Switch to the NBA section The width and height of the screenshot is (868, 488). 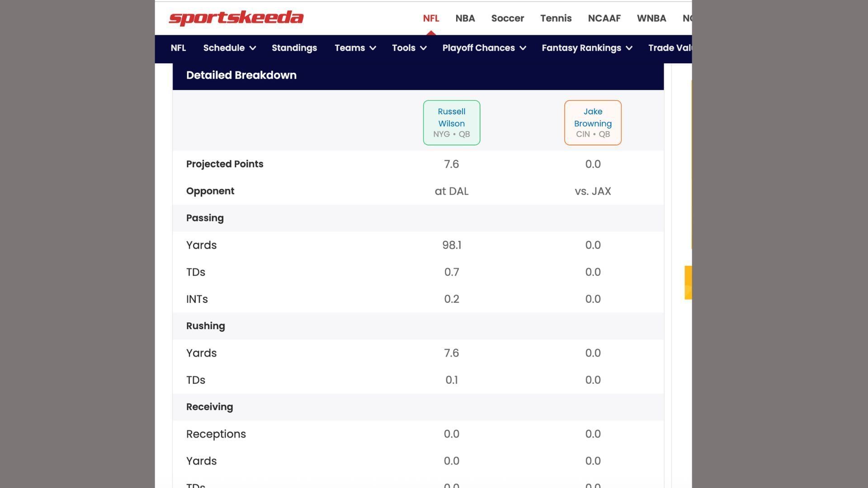pos(465,18)
